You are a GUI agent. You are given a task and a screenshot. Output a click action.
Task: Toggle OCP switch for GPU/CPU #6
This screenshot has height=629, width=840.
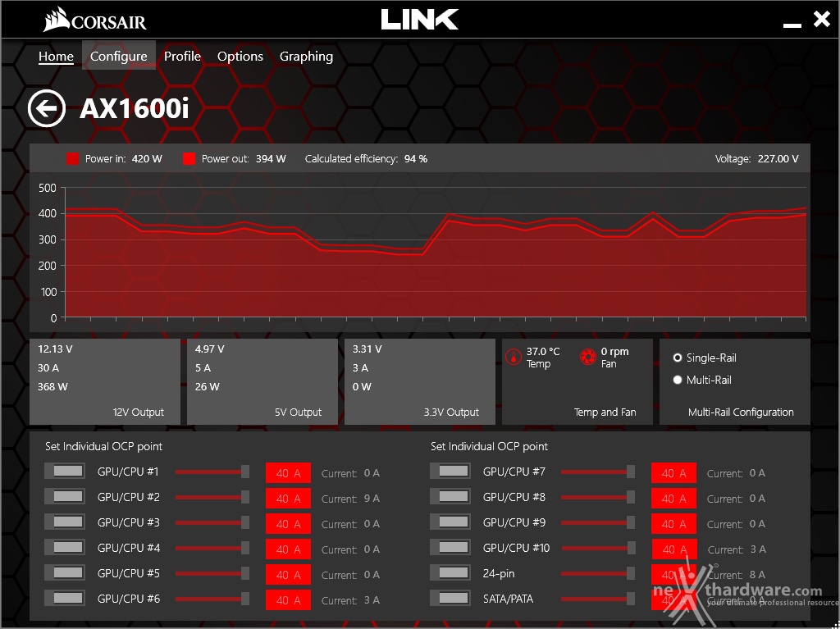point(64,598)
